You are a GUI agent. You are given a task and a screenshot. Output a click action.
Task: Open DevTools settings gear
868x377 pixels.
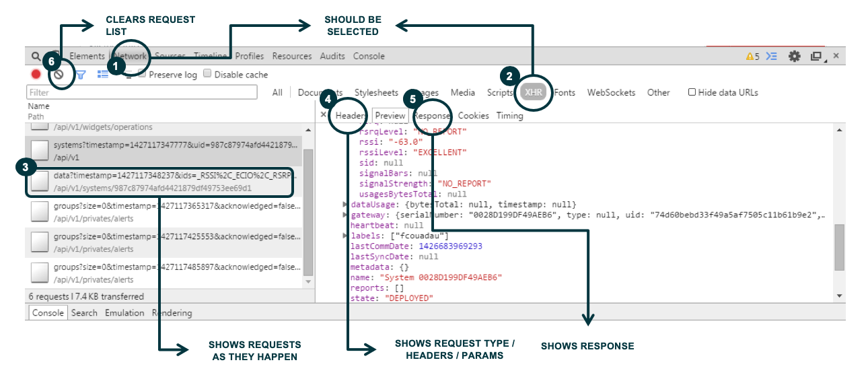(794, 57)
